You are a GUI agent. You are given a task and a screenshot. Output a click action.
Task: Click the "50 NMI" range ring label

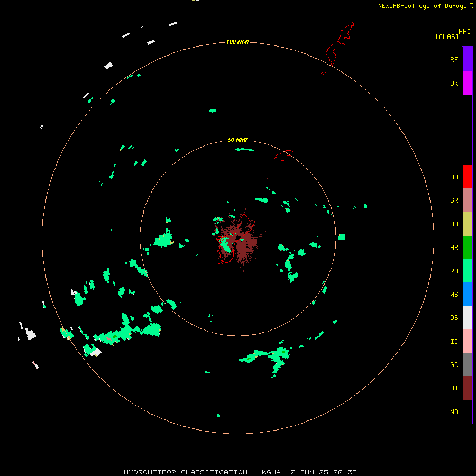click(237, 140)
